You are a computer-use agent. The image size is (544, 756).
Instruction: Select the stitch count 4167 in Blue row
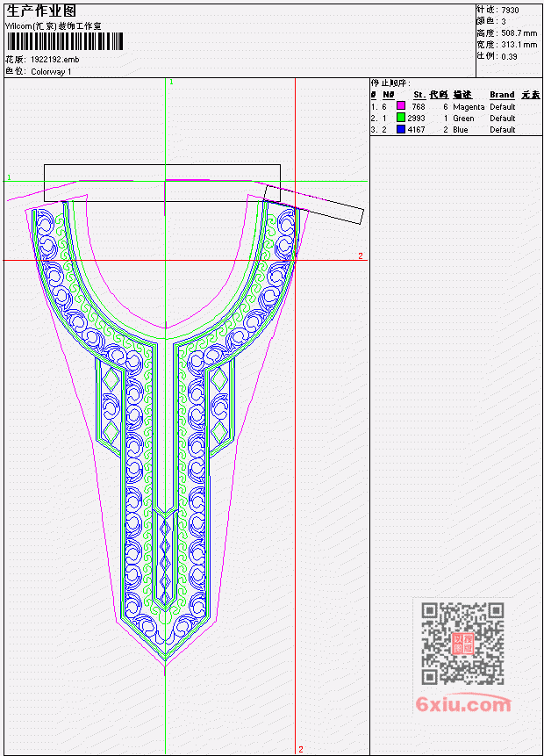416,130
